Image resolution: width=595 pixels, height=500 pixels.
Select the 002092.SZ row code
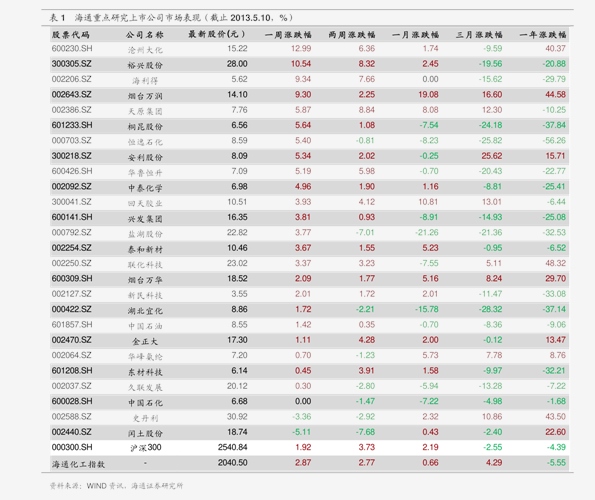pos(72,187)
